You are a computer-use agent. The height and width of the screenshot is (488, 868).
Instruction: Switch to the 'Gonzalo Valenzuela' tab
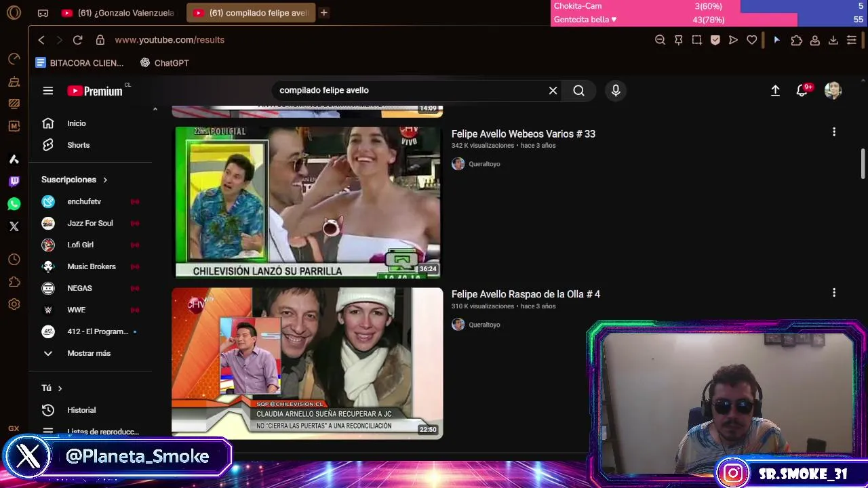(117, 13)
